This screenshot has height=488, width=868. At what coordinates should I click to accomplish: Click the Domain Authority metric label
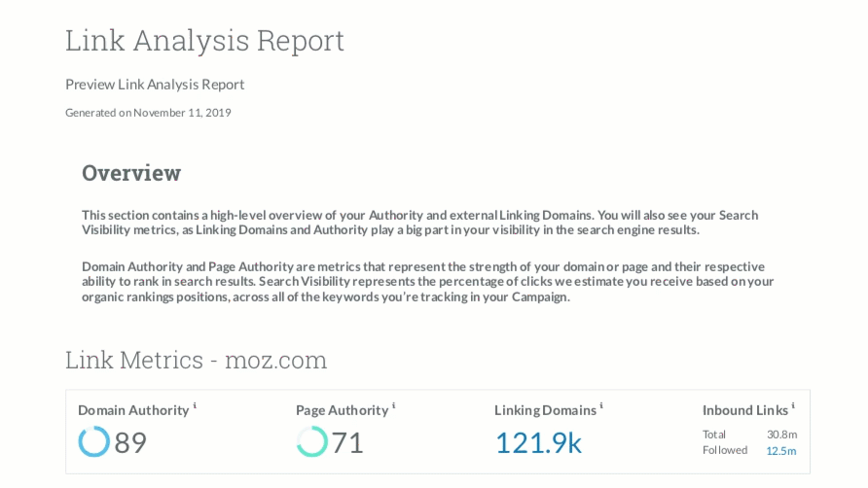click(x=133, y=410)
